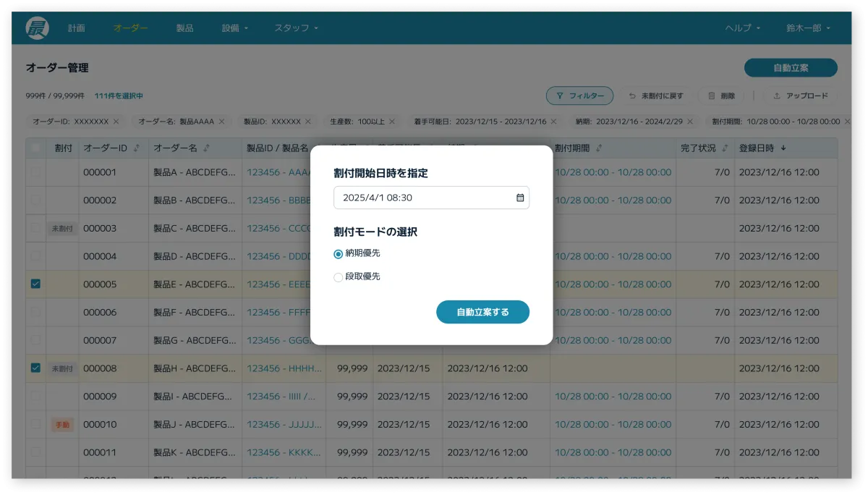Open the 製品 nav item
868x495 pixels.
pyautogui.click(x=184, y=28)
